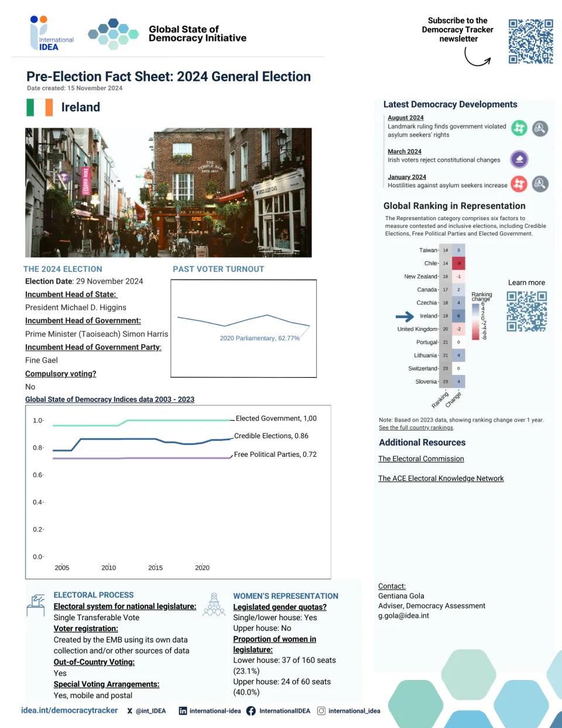Screen dimensions: 562x728
Task: Click the '2020 Parliamentary, 62.77%' chart label
Action: (259, 339)
